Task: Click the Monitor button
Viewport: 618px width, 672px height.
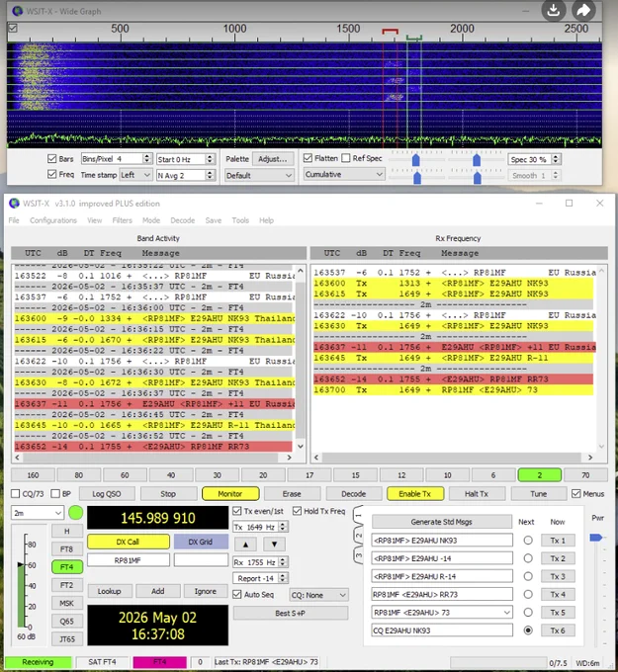Action: (229, 494)
